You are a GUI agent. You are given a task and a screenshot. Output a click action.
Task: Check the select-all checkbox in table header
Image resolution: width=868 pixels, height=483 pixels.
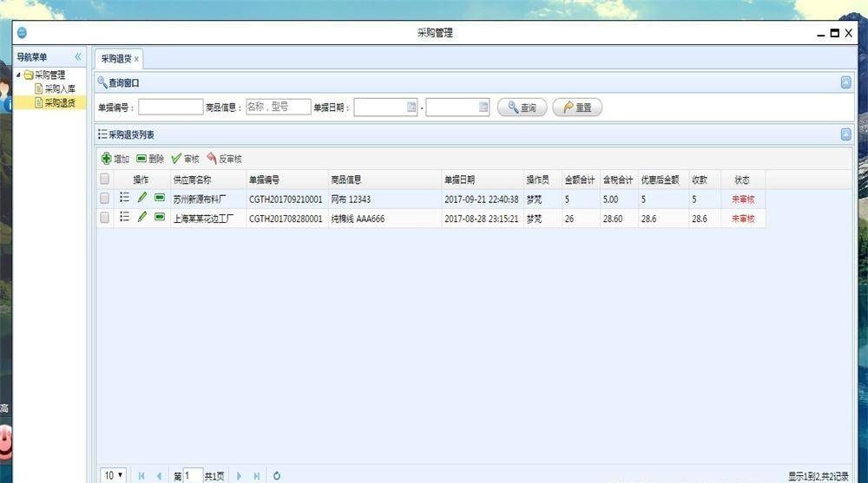(x=105, y=179)
